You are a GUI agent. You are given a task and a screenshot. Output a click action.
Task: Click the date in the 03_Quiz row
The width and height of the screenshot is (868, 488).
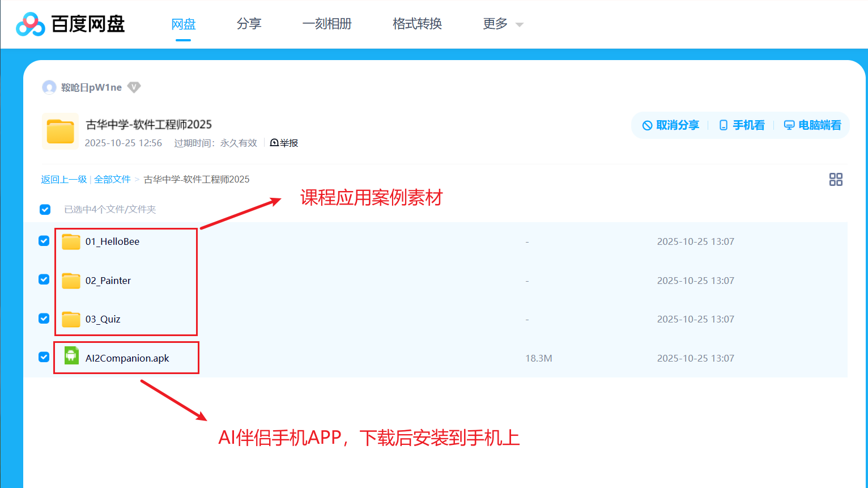click(x=696, y=319)
